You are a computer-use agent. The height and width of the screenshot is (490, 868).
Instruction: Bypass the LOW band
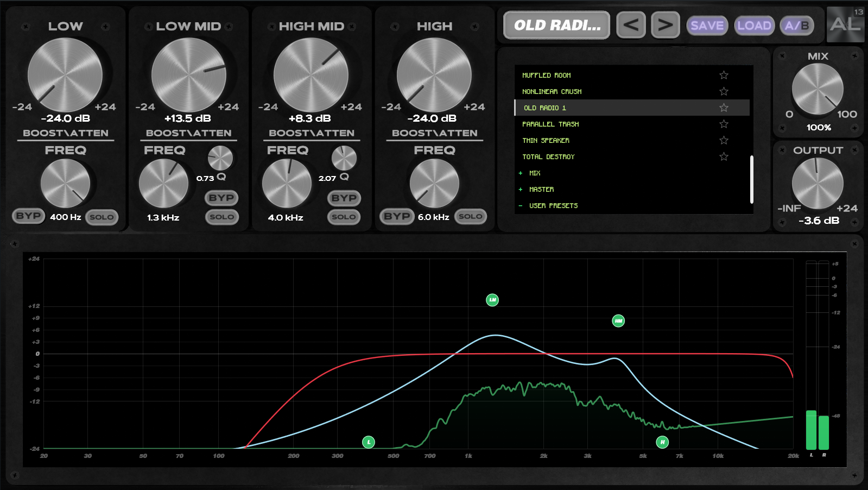tap(28, 216)
